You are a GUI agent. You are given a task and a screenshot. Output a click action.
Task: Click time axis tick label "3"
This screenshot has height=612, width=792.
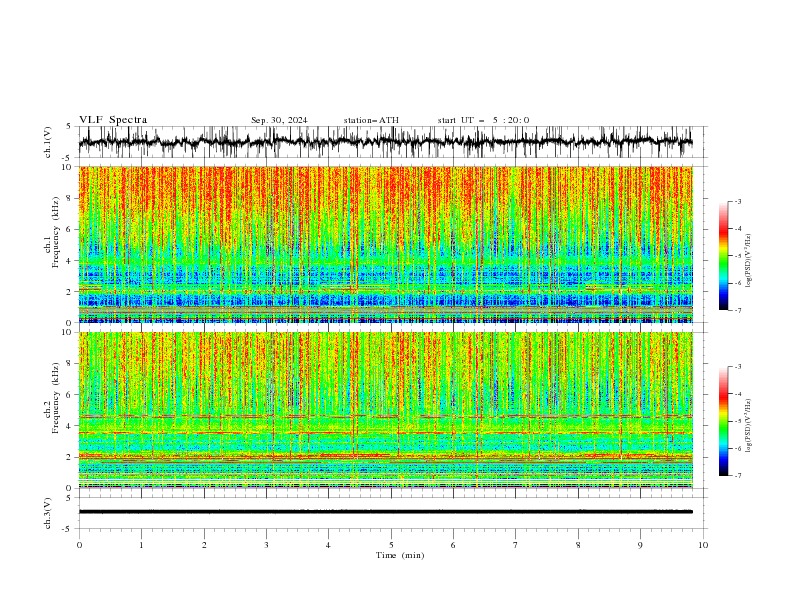click(x=266, y=545)
